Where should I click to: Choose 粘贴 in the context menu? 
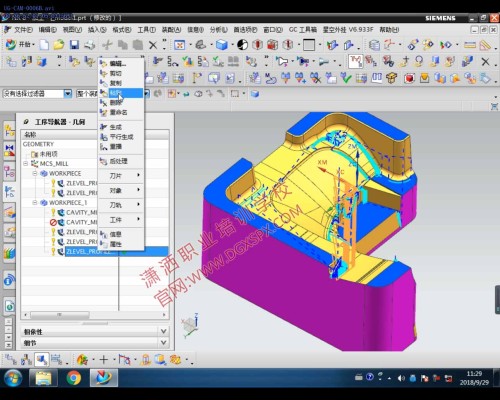(122, 93)
